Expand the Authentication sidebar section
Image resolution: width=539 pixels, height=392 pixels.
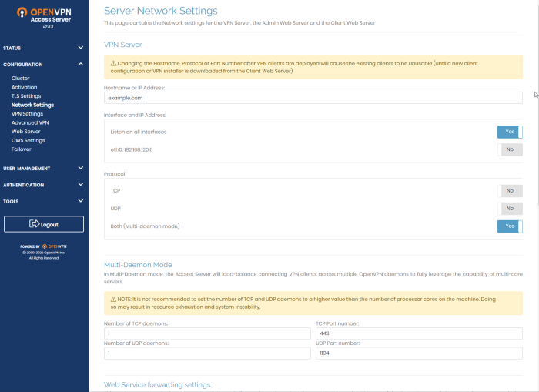pos(80,185)
